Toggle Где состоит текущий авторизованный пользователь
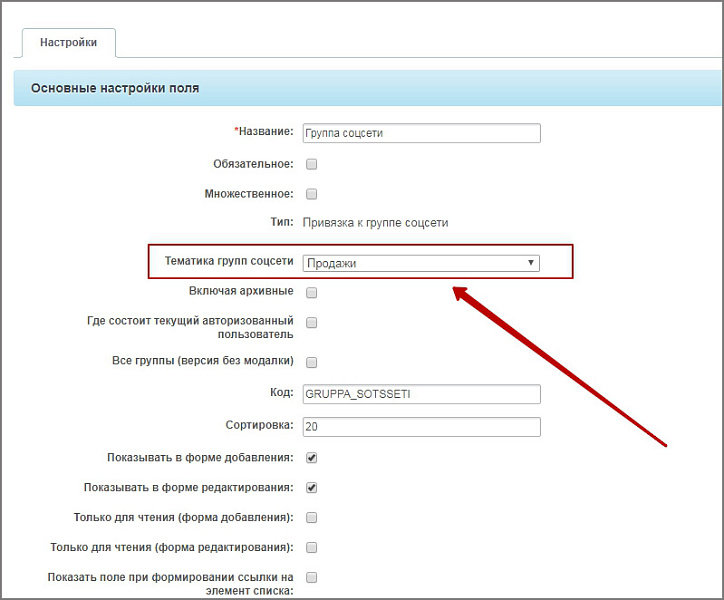This screenshot has width=724, height=600. (312, 322)
